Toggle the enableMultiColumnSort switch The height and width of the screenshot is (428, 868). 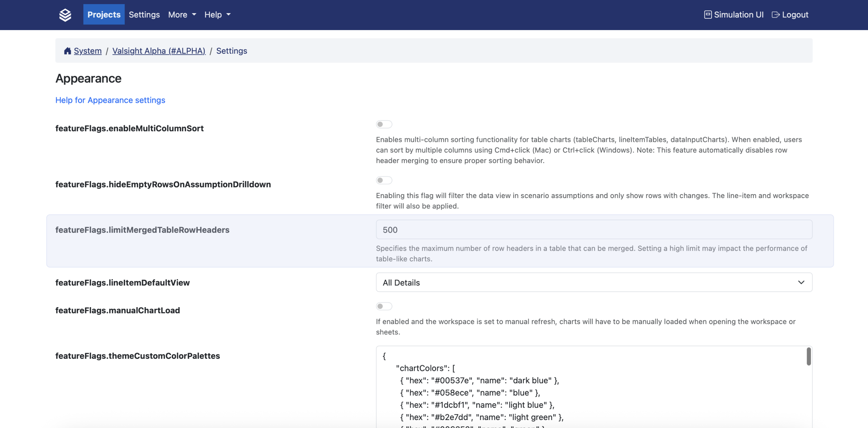tap(384, 124)
